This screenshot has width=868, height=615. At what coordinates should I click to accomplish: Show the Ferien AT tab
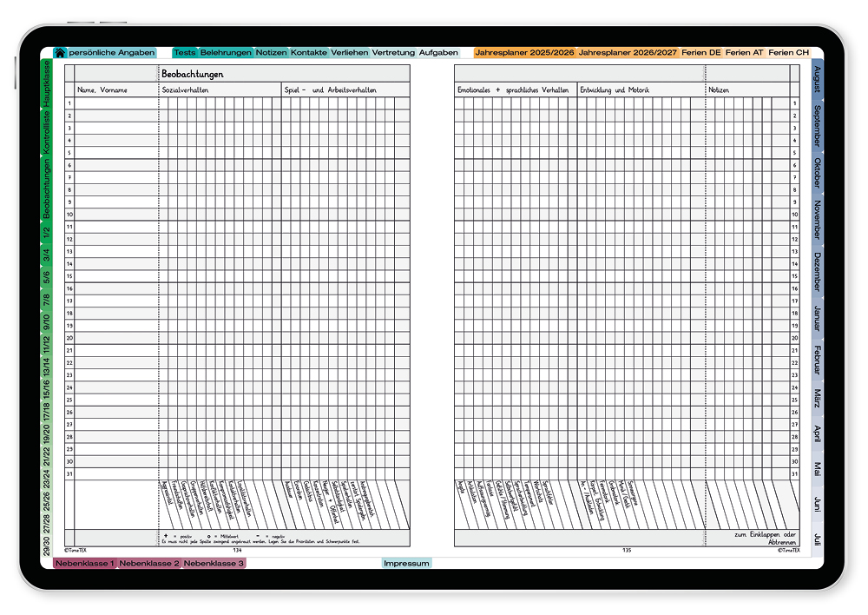click(x=744, y=53)
